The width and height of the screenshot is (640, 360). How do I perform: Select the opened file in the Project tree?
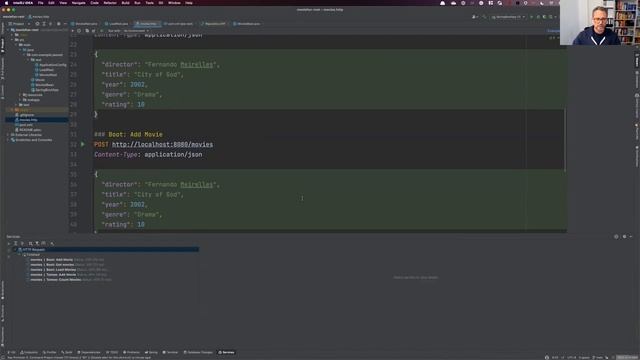coord(37,24)
